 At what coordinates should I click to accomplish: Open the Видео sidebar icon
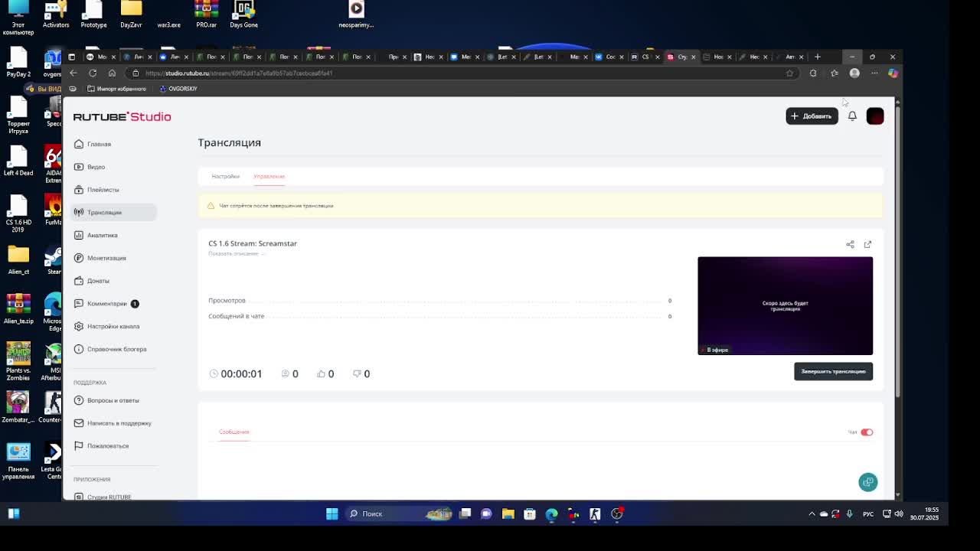click(79, 167)
